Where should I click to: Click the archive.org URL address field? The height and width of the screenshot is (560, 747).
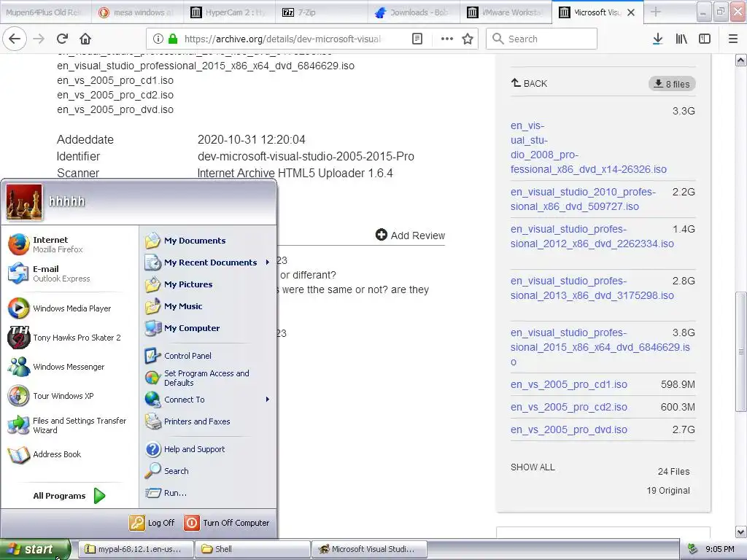tap(284, 39)
